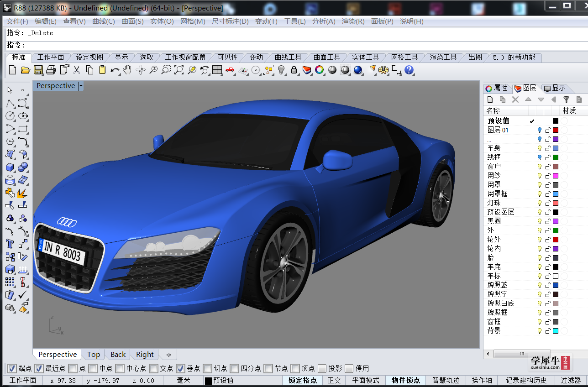Click the cyan color swatch of 背景 layer

[x=556, y=331]
